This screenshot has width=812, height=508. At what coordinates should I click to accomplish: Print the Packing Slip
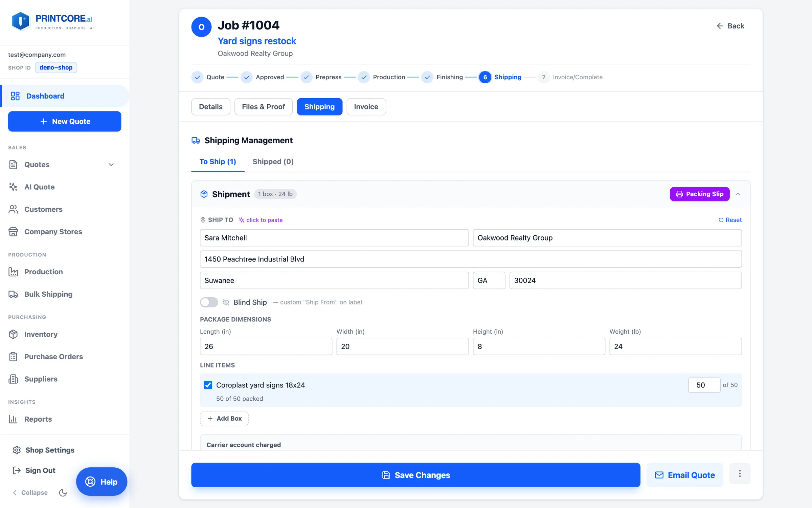(700, 194)
